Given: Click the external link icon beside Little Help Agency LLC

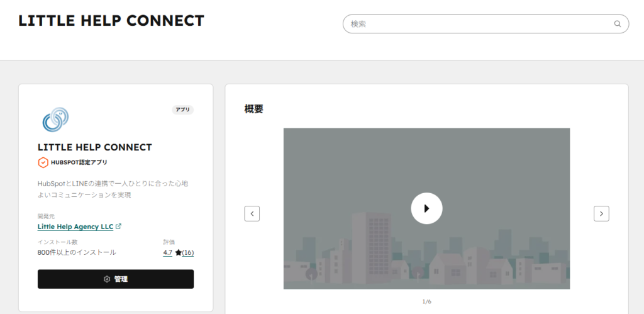Looking at the screenshot, I should pyautogui.click(x=119, y=226).
